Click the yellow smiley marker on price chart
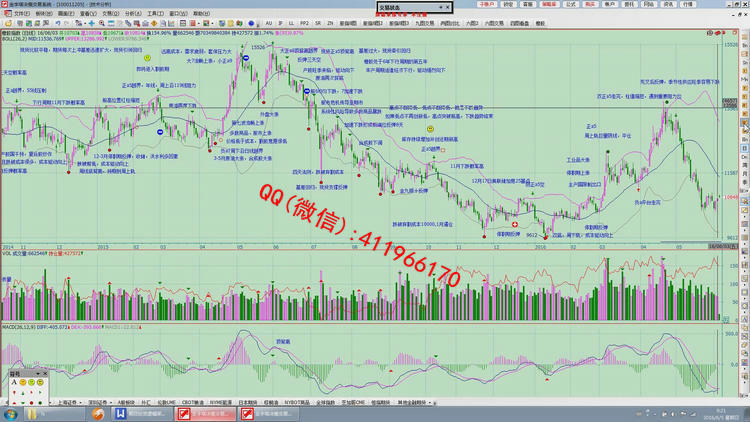The image size is (750, 422). pos(430,129)
